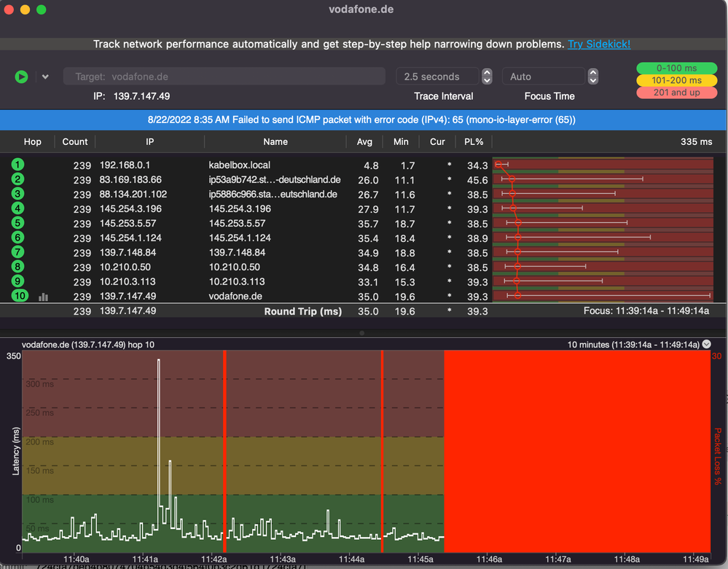Select the hop 9 green circle icon

click(x=17, y=281)
